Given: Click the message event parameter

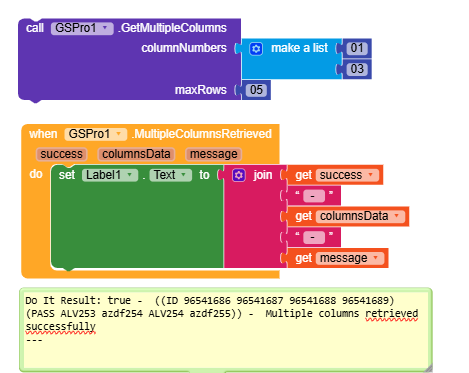Looking at the screenshot, I should click(214, 154).
